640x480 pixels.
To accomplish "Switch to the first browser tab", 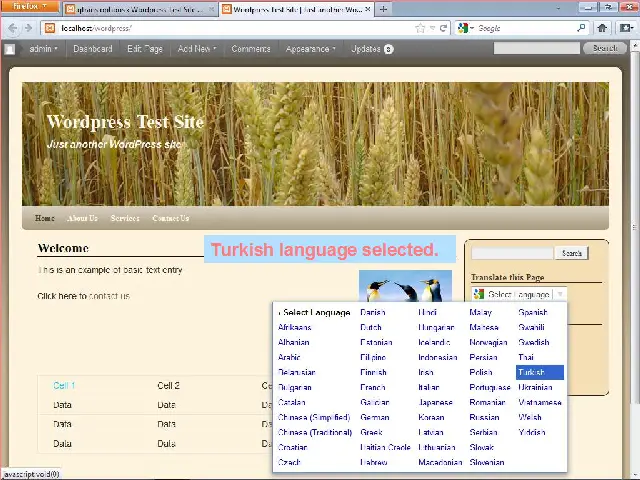I will pos(139,9).
